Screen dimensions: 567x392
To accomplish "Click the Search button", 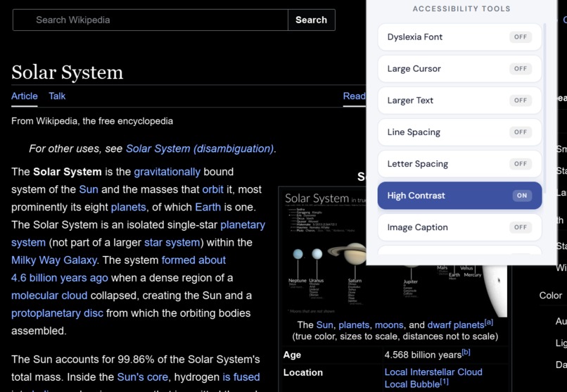I will pyautogui.click(x=312, y=20).
